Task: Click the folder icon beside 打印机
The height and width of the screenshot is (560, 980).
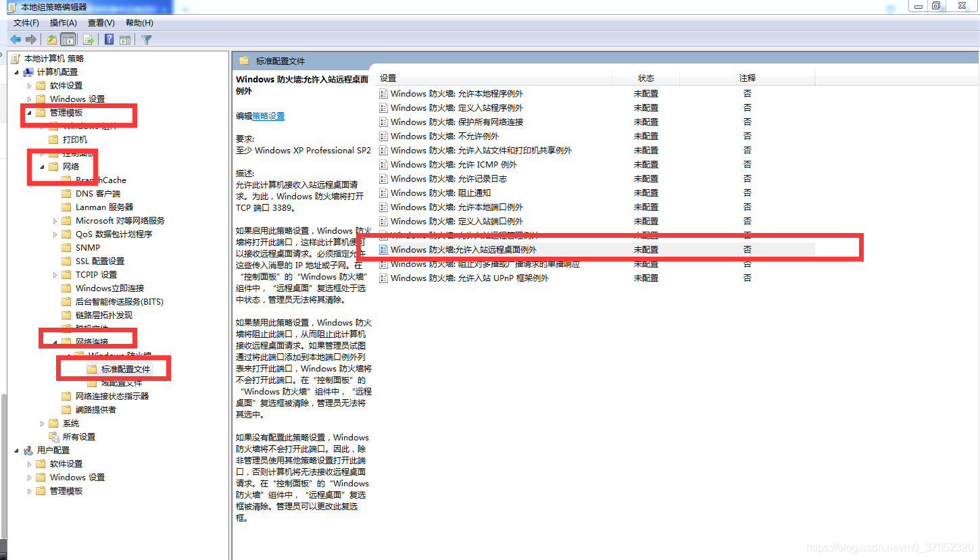Action: tap(54, 139)
